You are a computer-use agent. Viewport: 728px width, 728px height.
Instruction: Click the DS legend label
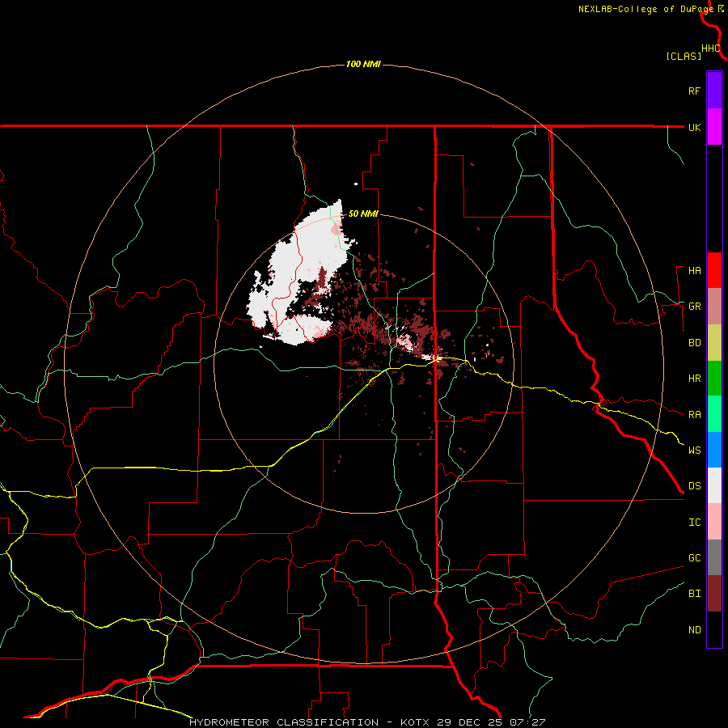(694, 486)
